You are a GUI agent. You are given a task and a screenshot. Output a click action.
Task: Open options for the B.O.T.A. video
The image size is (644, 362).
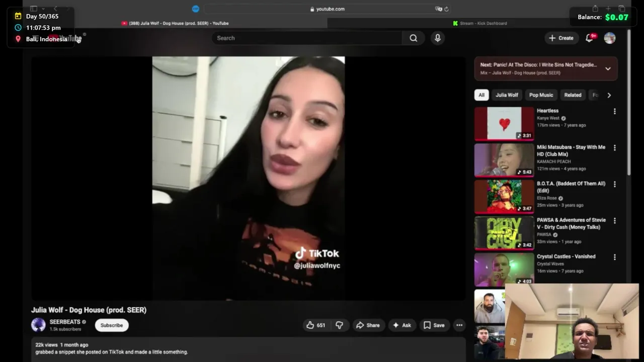click(614, 185)
